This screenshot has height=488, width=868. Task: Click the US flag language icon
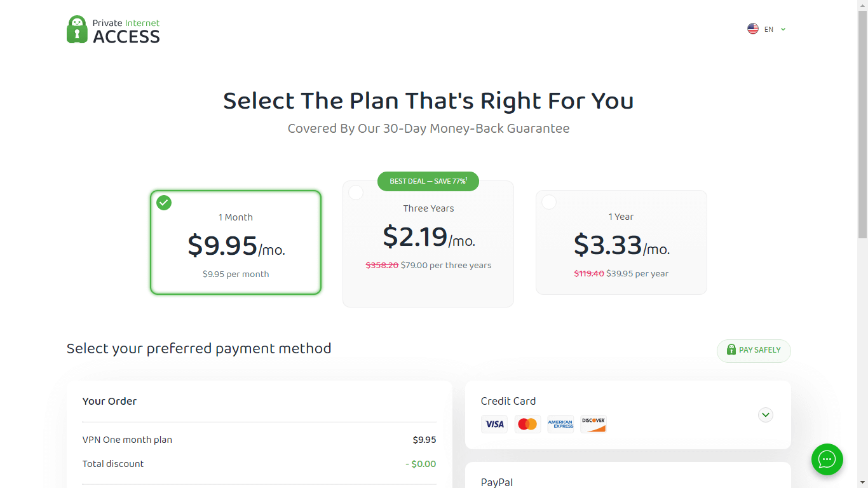(x=753, y=29)
